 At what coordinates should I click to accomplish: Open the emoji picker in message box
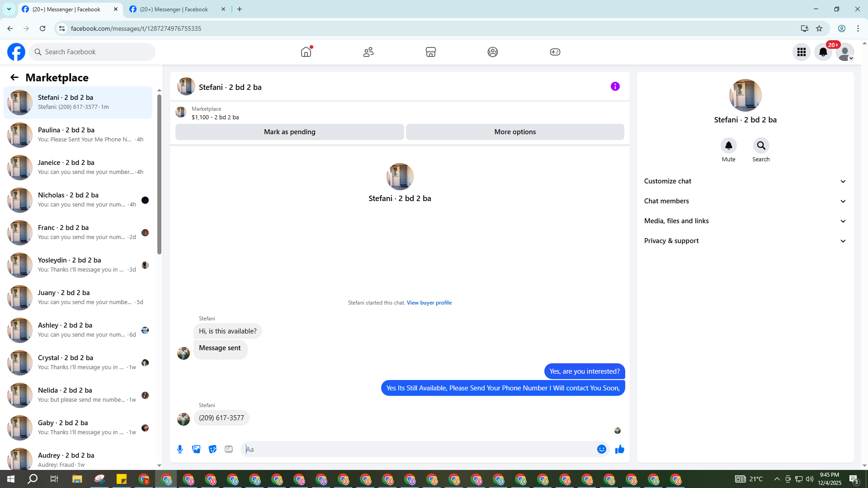[601, 449]
